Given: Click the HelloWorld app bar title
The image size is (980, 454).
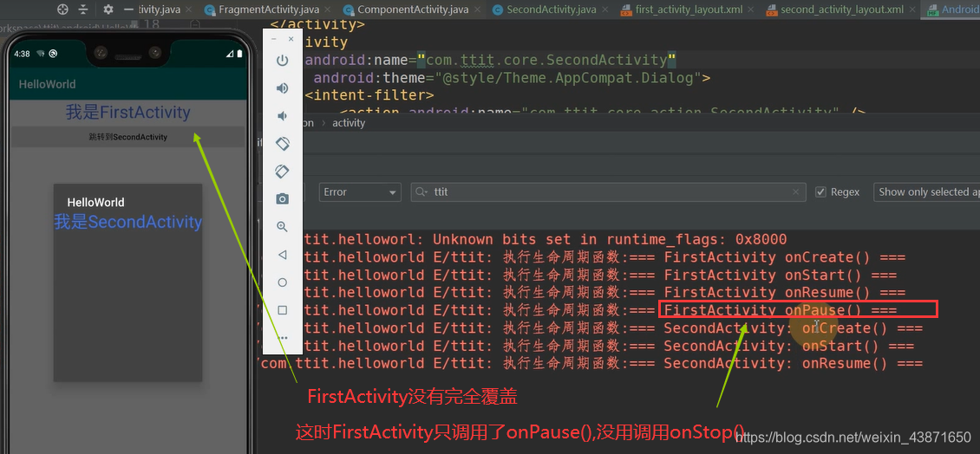Looking at the screenshot, I should tap(47, 84).
